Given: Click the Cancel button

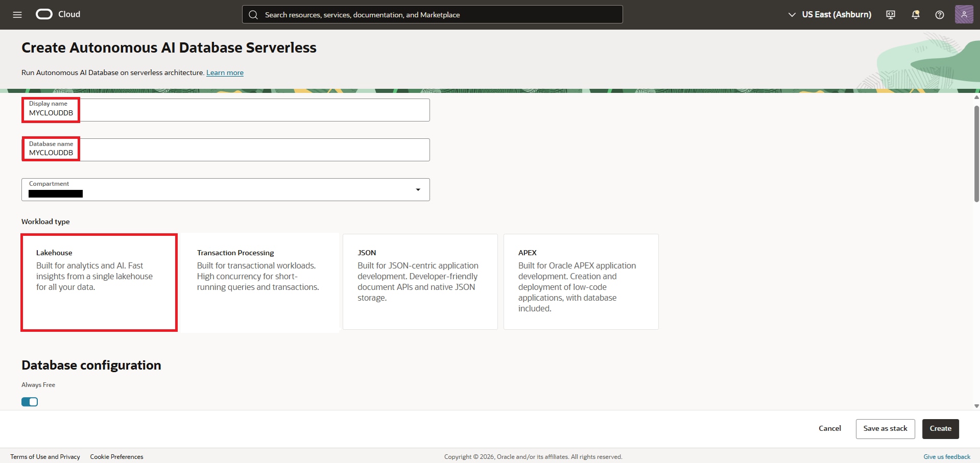Looking at the screenshot, I should point(830,429).
